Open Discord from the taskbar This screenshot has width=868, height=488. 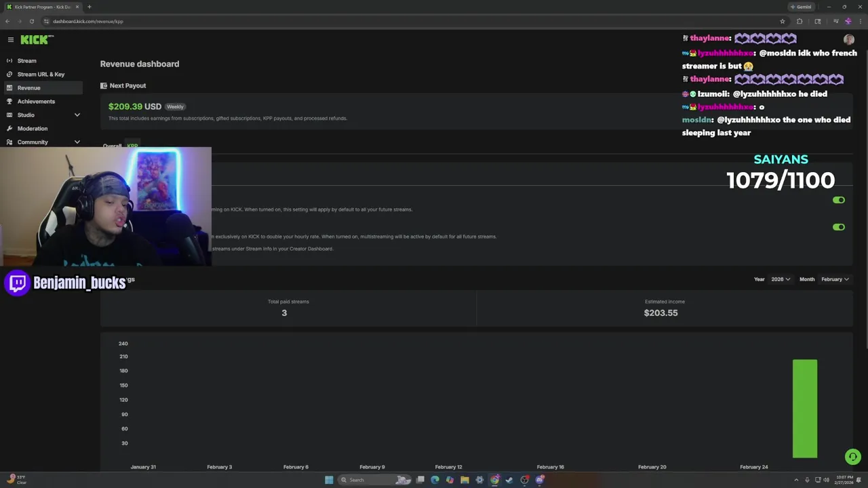tap(540, 480)
